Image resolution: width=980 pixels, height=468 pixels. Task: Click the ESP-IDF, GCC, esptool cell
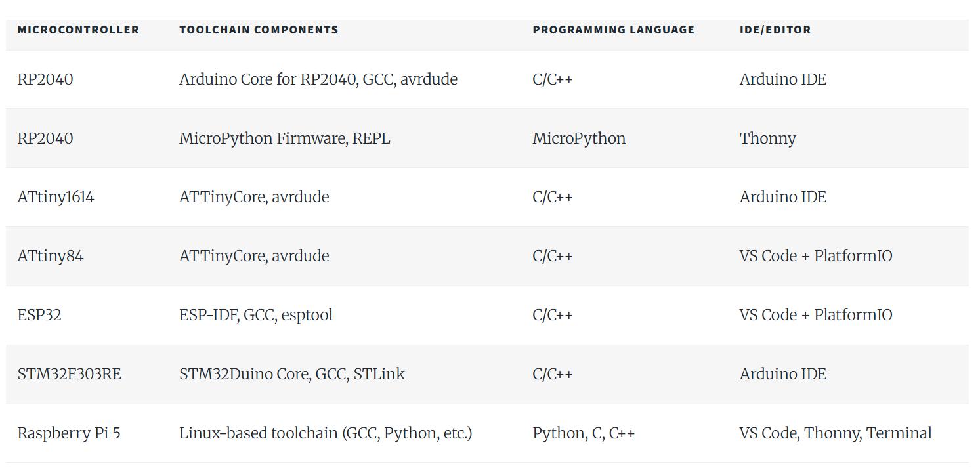click(x=256, y=315)
